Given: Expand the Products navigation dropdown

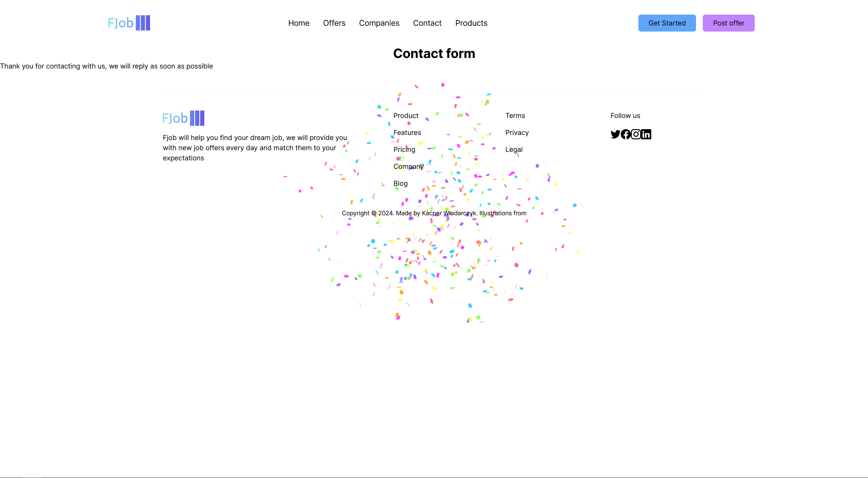Looking at the screenshot, I should pyautogui.click(x=471, y=23).
